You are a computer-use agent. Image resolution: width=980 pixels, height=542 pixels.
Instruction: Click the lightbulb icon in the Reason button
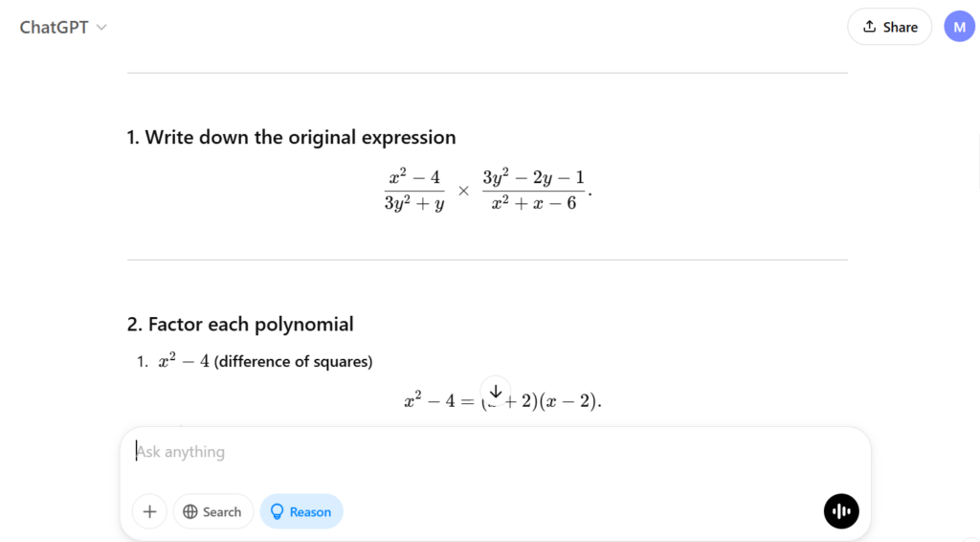click(278, 511)
